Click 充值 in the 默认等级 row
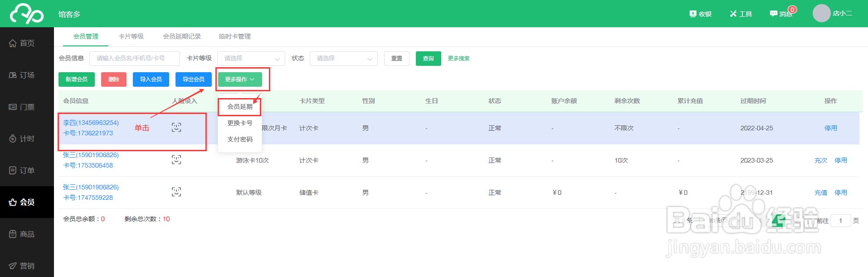The image size is (868, 277). [x=821, y=193]
